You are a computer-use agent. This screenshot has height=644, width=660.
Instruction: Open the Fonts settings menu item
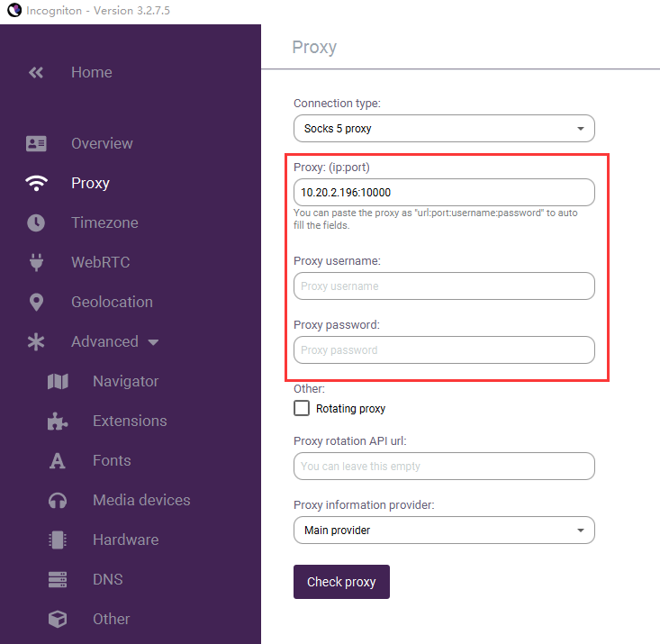[112, 460]
